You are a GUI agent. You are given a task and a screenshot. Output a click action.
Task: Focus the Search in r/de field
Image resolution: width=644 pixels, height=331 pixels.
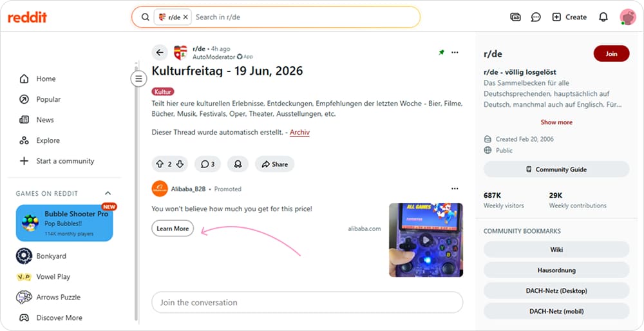(304, 17)
